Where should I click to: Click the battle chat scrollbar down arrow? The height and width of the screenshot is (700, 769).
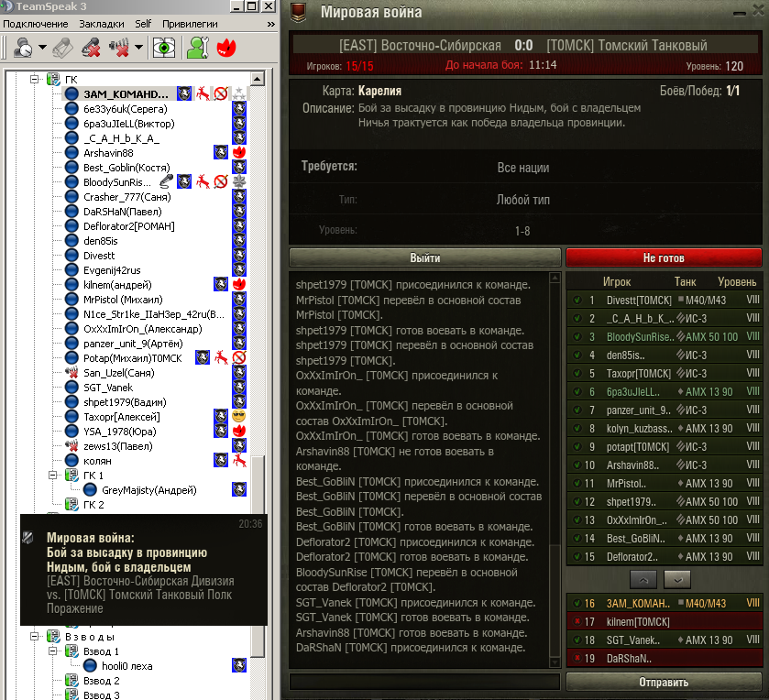point(555,662)
